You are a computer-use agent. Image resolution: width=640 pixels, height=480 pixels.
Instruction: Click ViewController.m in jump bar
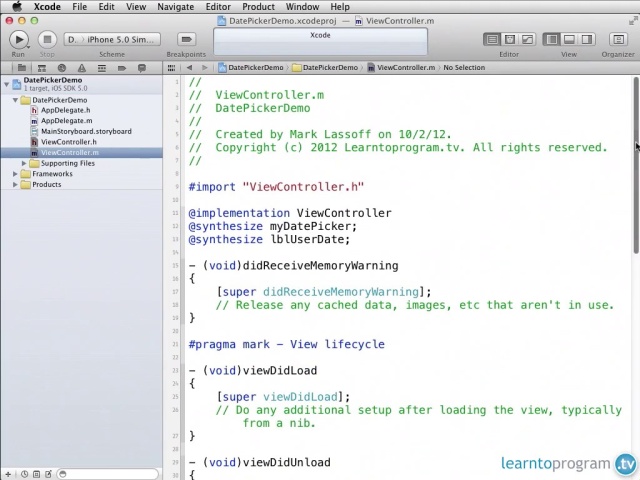click(x=401, y=68)
